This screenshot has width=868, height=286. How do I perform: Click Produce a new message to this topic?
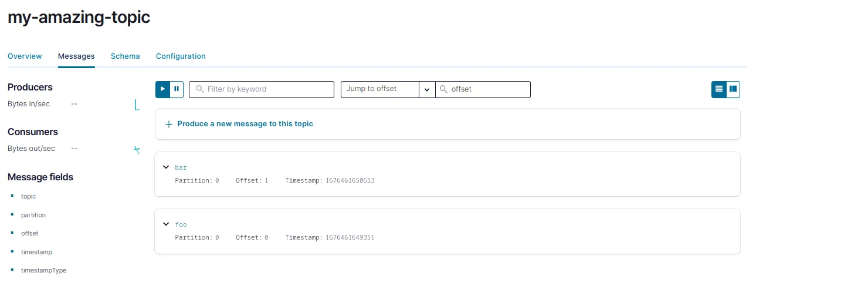coord(245,124)
